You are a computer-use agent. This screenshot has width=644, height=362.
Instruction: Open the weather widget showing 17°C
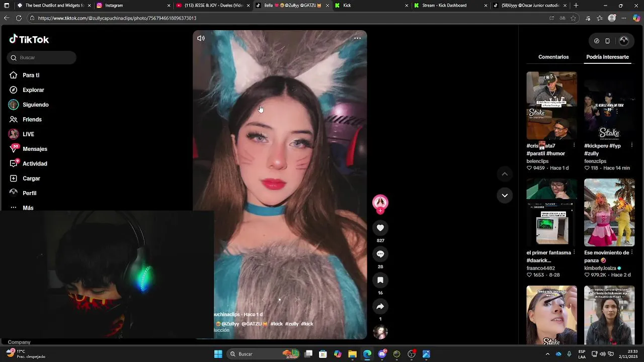[x=25, y=354]
